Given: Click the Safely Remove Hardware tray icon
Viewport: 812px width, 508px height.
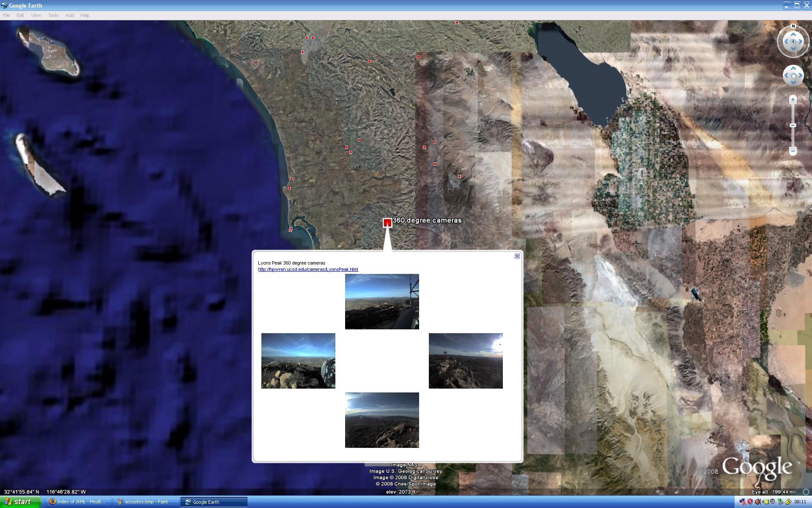Looking at the screenshot, I should click(781, 502).
